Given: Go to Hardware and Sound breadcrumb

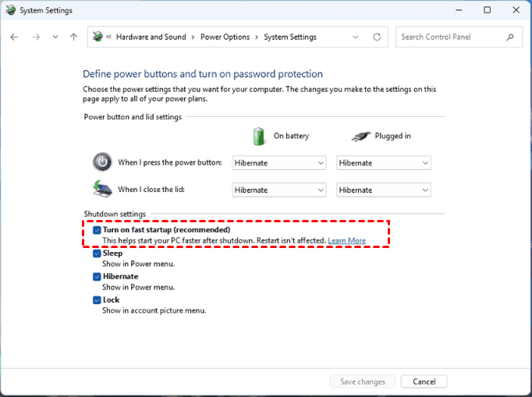Looking at the screenshot, I should click(x=151, y=37).
